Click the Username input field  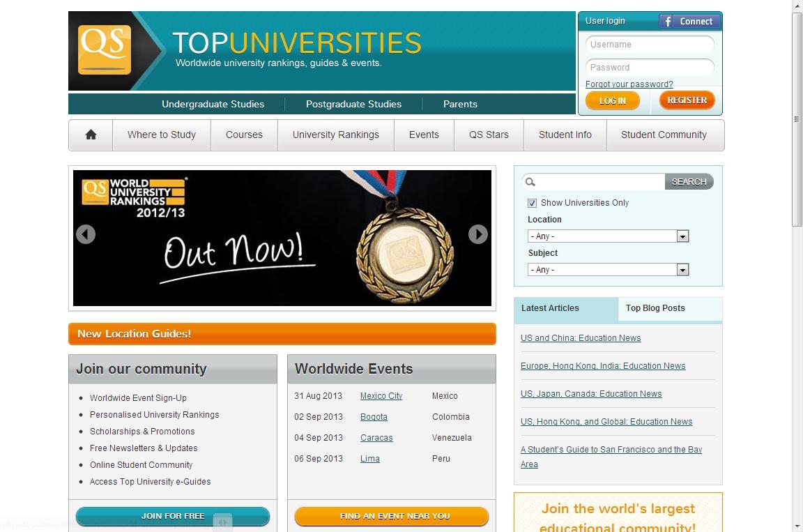coord(650,45)
